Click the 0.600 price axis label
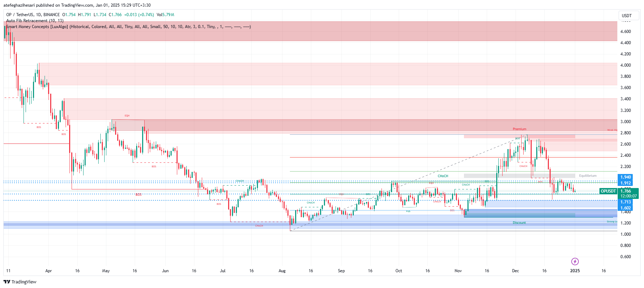Screen dimensions: 644x288 pyautogui.click(x=625, y=257)
